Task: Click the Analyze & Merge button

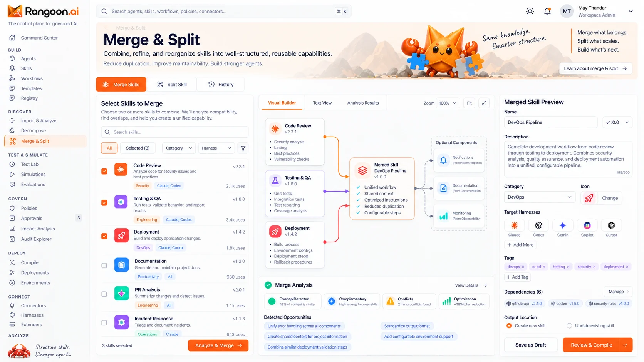Action: [218, 345]
